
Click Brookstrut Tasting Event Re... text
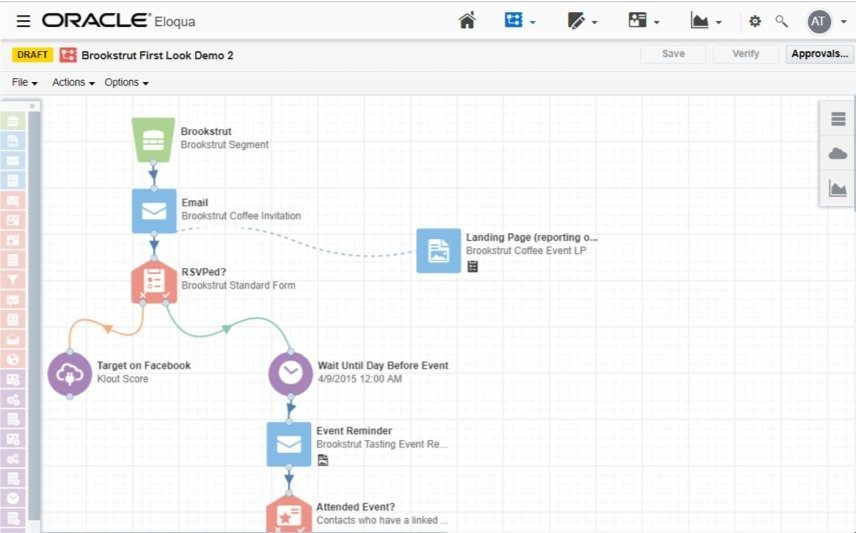(382, 444)
